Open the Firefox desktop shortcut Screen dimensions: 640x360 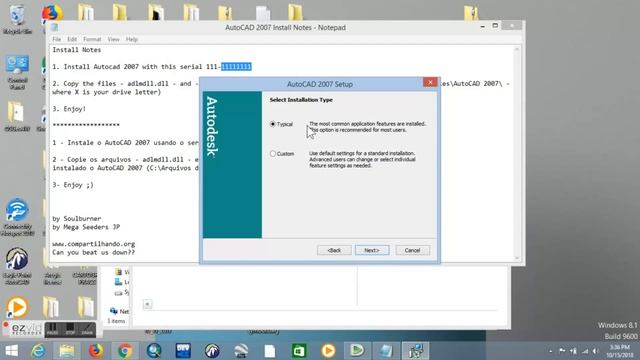tap(52, 13)
